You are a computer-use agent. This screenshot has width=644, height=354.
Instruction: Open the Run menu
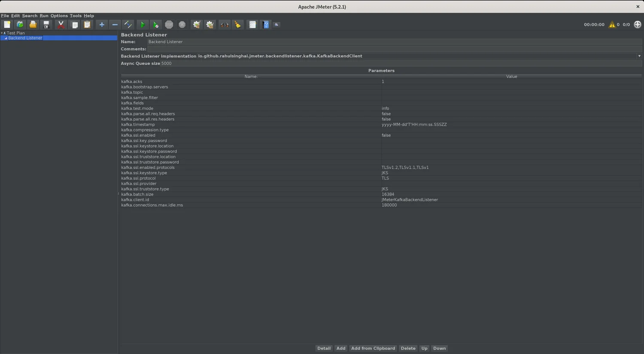pyautogui.click(x=44, y=15)
